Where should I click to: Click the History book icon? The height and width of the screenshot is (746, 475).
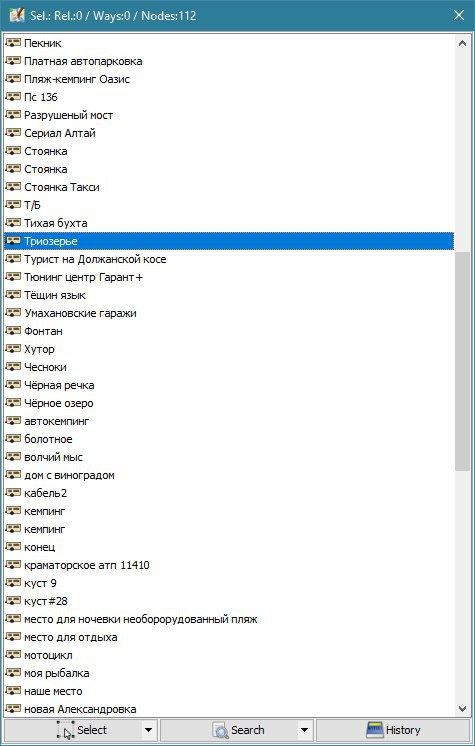pyautogui.click(x=375, y=730)
